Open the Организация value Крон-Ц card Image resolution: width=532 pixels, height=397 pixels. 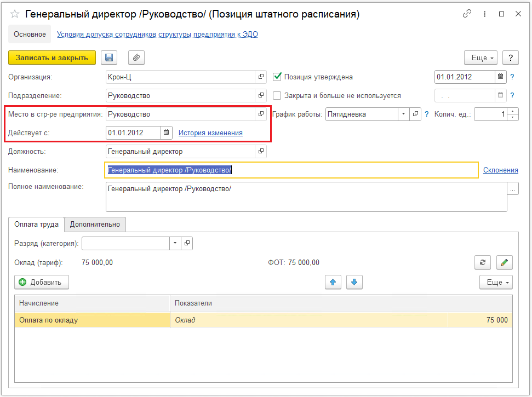coord(261,77)
